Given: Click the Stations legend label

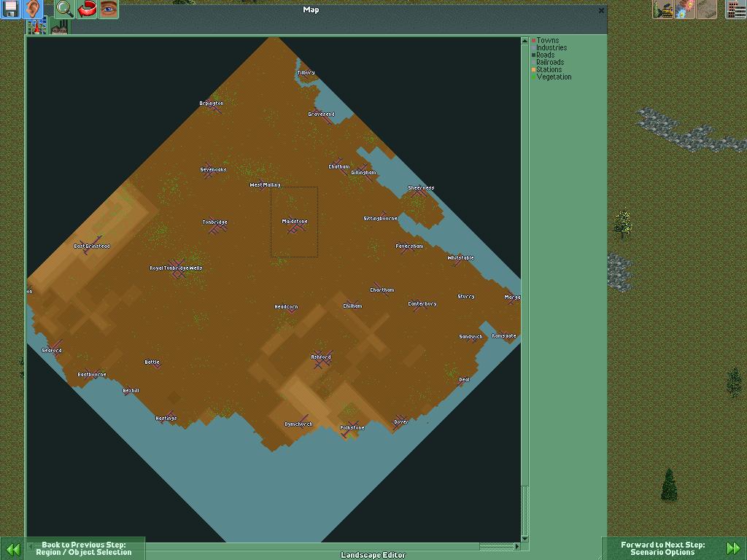Looking at the screenshot, I should 549,69.
